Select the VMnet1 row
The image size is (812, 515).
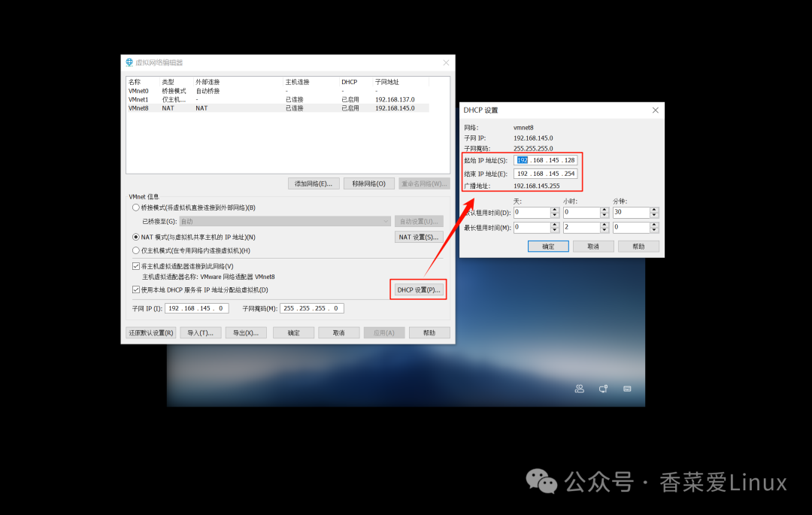pyautogui.click(x=278, y=99)
